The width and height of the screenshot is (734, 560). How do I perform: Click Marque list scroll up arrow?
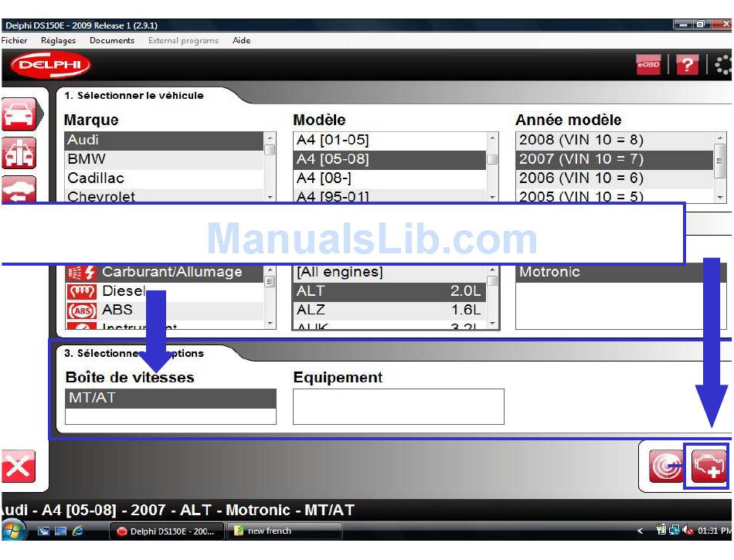270,137
